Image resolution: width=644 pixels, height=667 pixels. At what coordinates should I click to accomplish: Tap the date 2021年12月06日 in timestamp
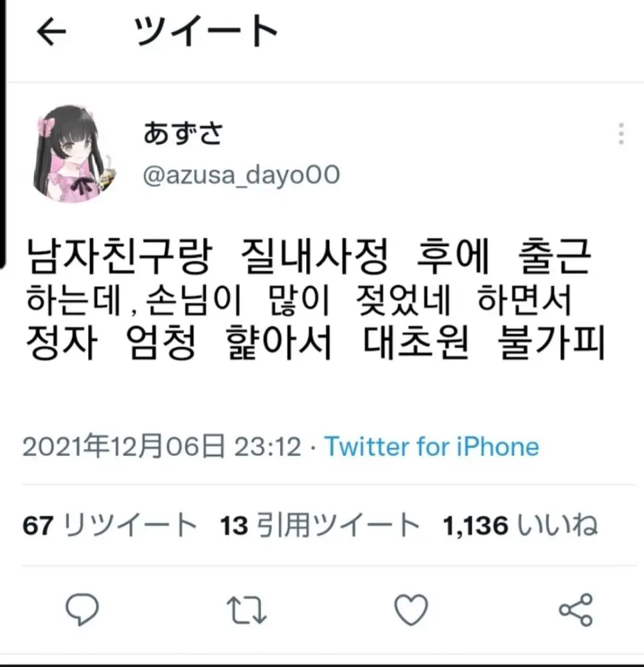[123, 446]
